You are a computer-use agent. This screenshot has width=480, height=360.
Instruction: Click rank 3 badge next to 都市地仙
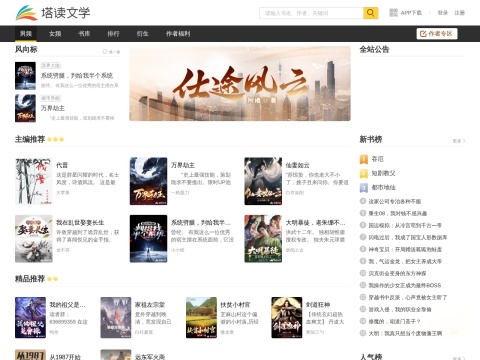(x=364, y=188)
